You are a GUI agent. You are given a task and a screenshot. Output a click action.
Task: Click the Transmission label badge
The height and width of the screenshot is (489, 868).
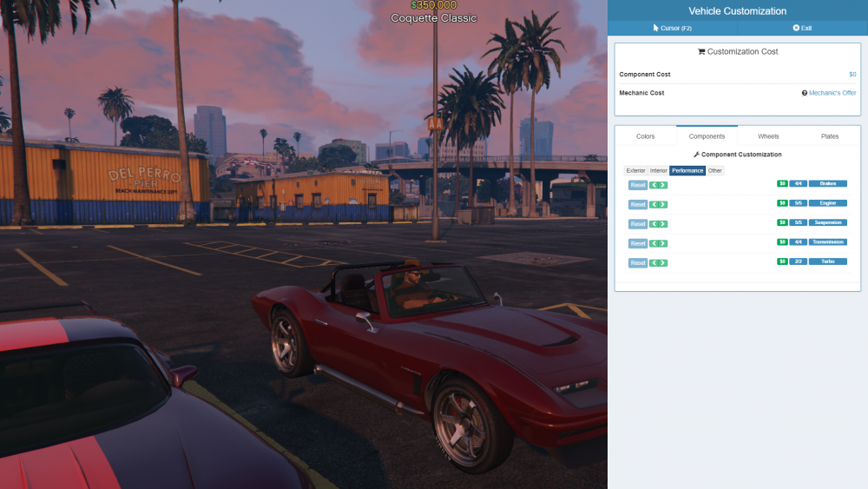coord(827,241)
